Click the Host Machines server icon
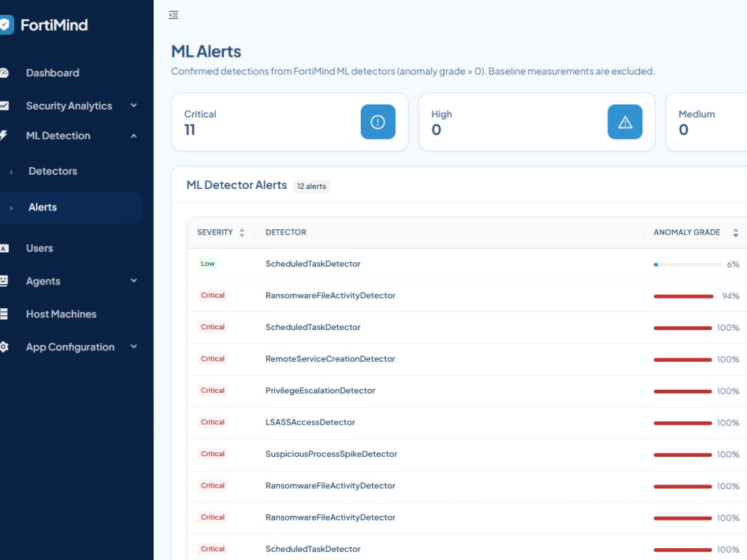The width and height of the screenshot is (747, 560). pos(4,314)
